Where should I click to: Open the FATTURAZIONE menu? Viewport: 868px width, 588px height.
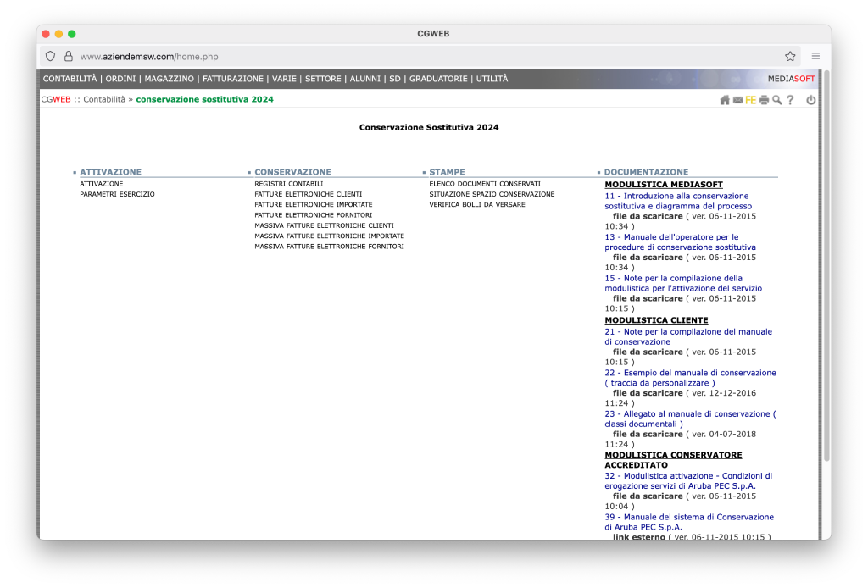click(233, 79)
